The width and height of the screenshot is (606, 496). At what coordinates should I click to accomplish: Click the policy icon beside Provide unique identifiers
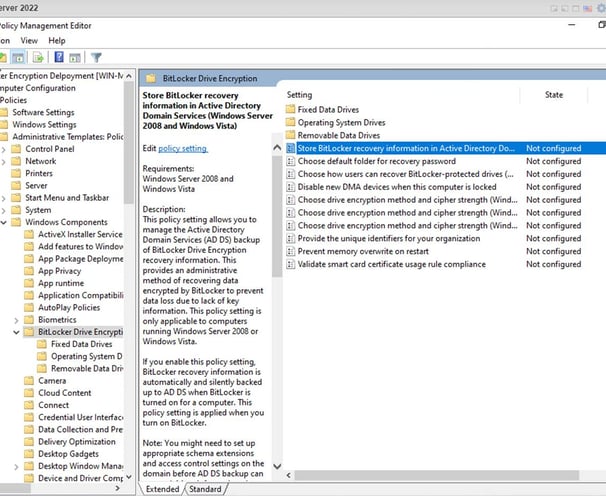(290, 239)
